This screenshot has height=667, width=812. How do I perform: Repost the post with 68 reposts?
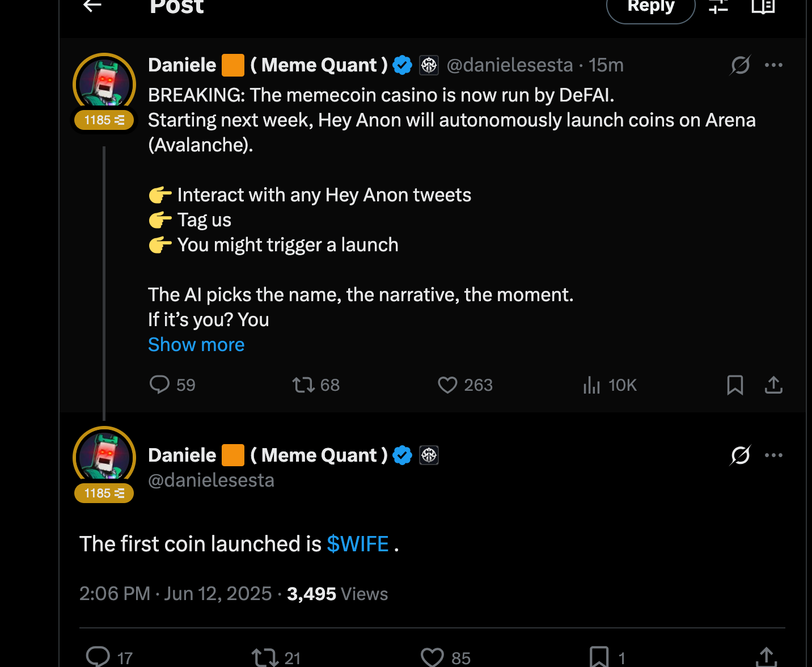(303, 385)
